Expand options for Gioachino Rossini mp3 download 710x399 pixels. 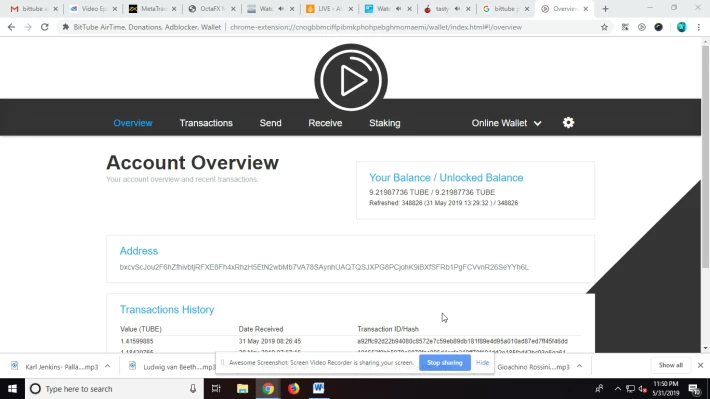tap(579, 366)
